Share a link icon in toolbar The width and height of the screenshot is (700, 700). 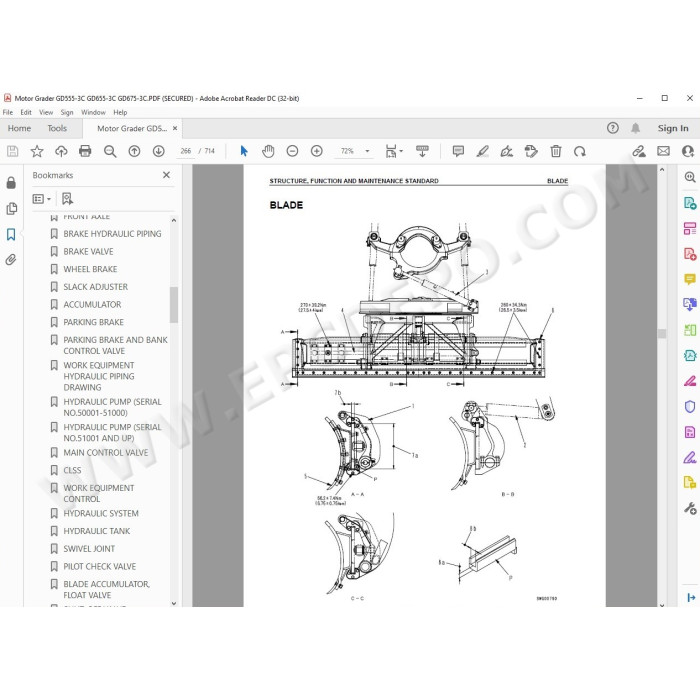tap(639, 151)
